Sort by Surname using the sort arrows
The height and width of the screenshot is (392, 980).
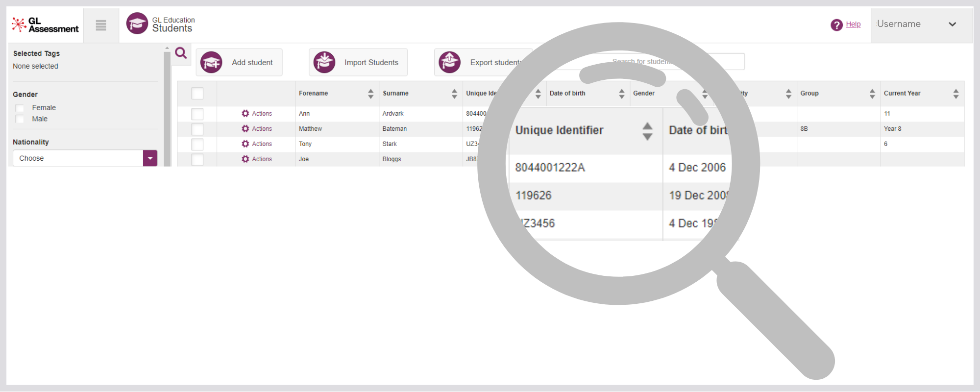pos(454,94)
